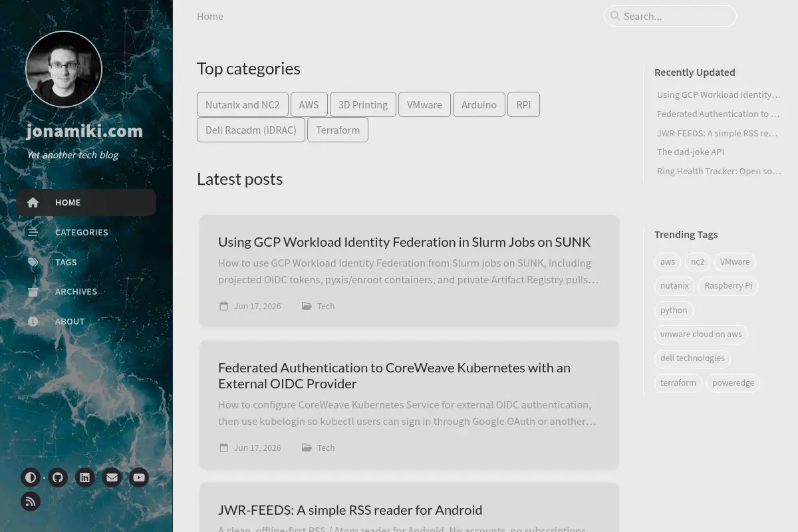The width and height of the screenshot is (798, 532).
Task: Open the GCP Workload Identity Federation post
Action: coord(404,242)
